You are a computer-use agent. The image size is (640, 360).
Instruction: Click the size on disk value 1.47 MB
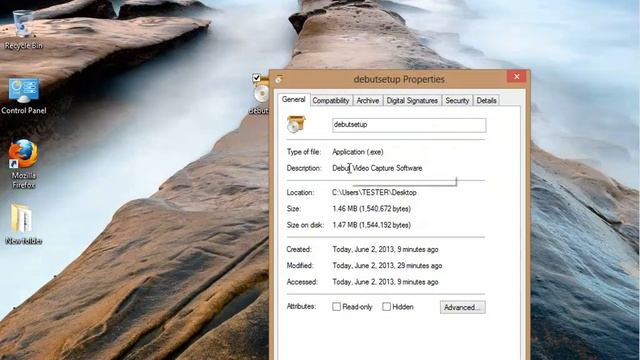[x=371, y=225]
